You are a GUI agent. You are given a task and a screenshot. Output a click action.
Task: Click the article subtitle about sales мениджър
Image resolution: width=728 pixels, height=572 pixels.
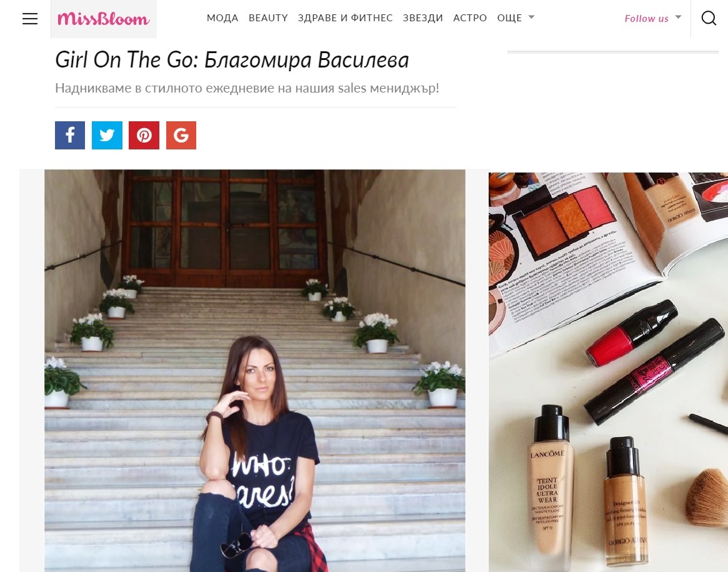pyautogui.click(x=247, y=88)
